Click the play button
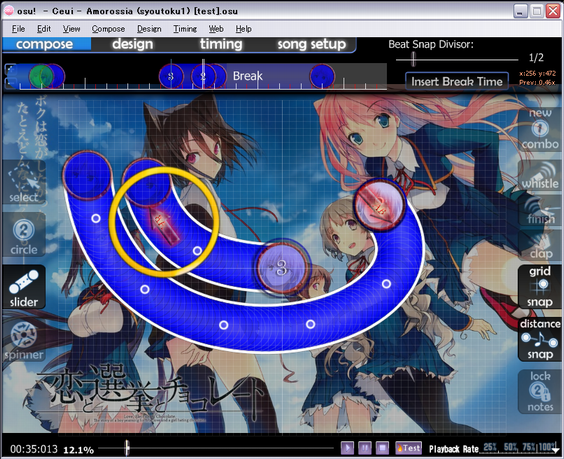 coord(347,448)
